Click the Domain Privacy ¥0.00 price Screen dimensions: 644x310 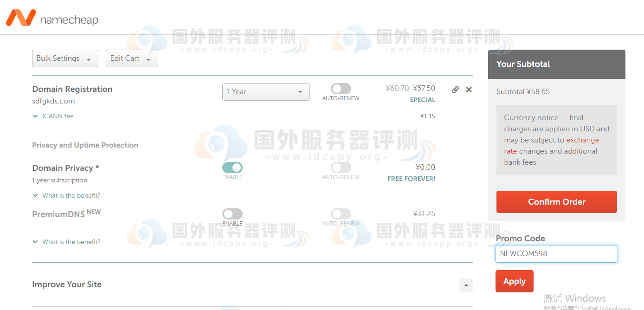click(425, 167)
